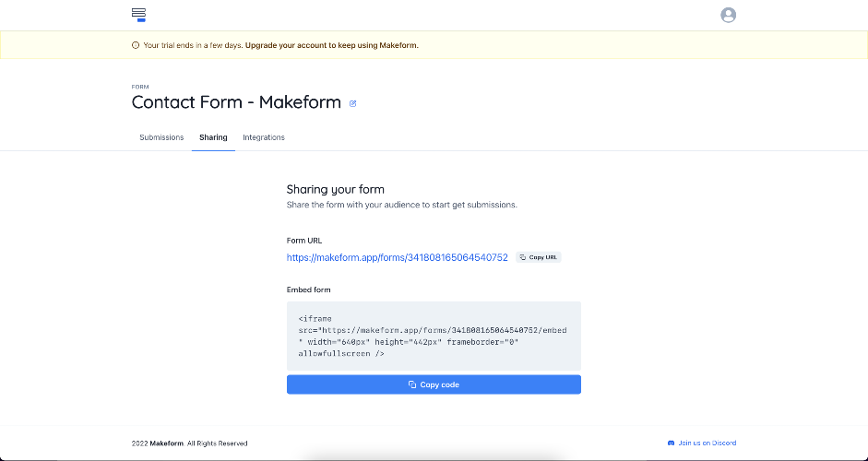This screenshot has height=461, width=868.
Task: Select the Sharing tab
Action: click(213, 137)
